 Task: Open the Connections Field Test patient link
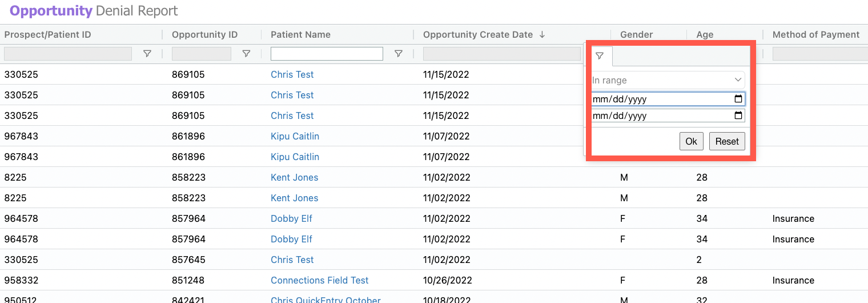tap(319, 280)
